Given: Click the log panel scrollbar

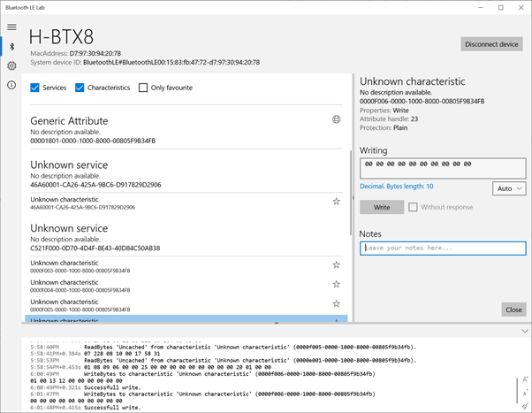Looking at the screenshot, I should point(517,391).
